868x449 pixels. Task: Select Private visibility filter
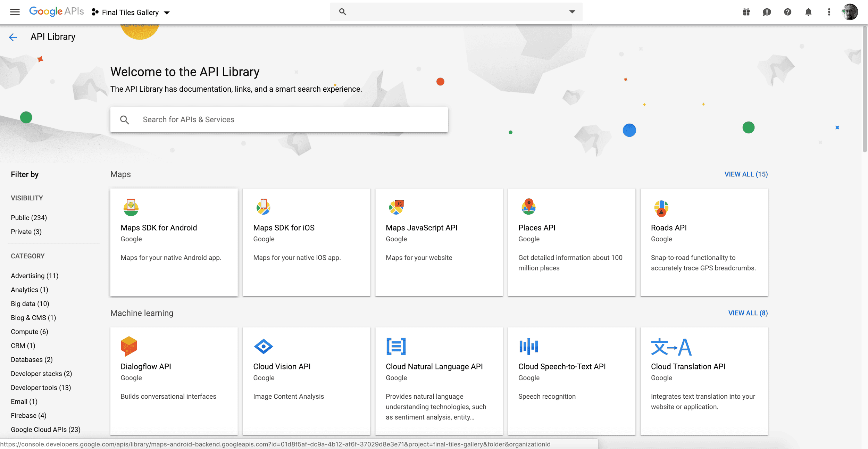[x=26, y=231]
